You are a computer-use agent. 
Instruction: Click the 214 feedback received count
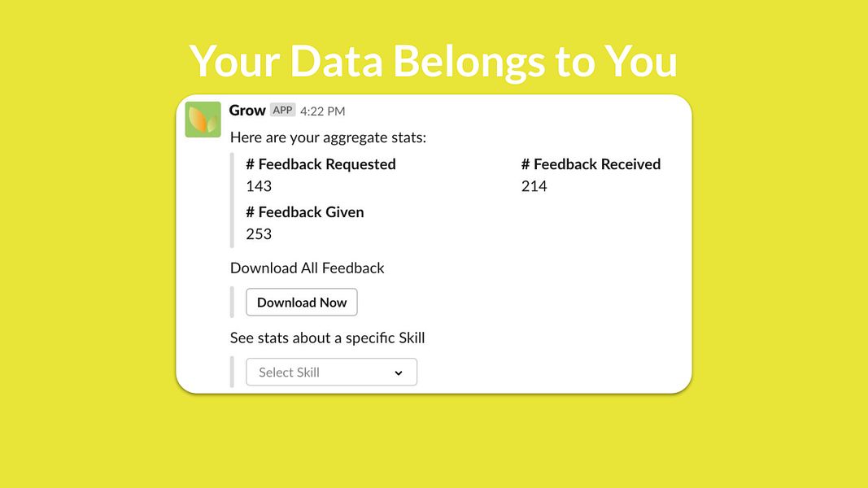534,186
